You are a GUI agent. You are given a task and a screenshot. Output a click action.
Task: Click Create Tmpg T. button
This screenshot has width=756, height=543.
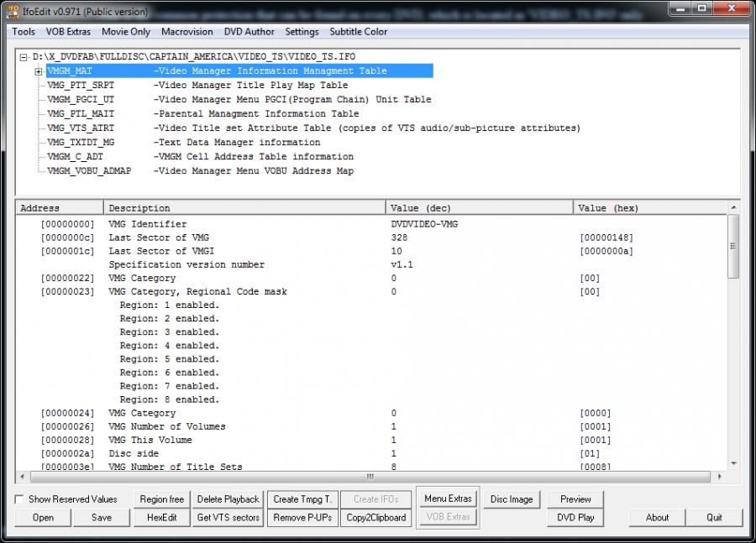[x=302, y=499]
